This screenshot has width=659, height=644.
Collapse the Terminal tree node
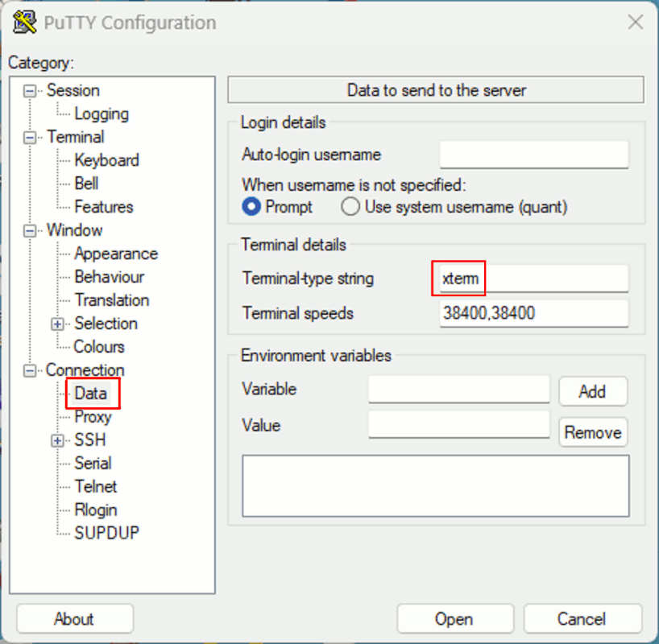point(30,138)
